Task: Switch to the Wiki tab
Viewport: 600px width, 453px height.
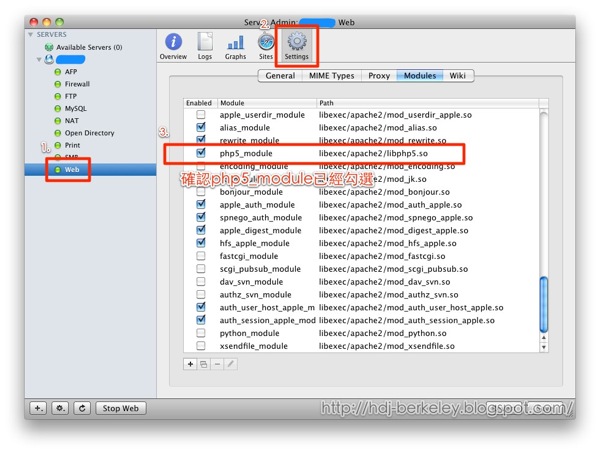Action: [458, 76]
